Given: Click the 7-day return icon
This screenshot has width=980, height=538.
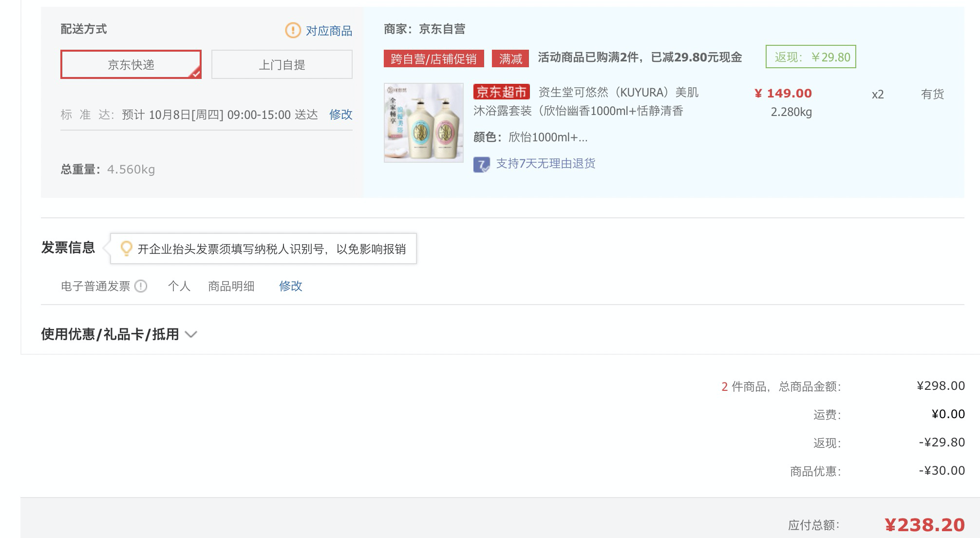Looking at the screenshot, I should [x=481, y=164].
